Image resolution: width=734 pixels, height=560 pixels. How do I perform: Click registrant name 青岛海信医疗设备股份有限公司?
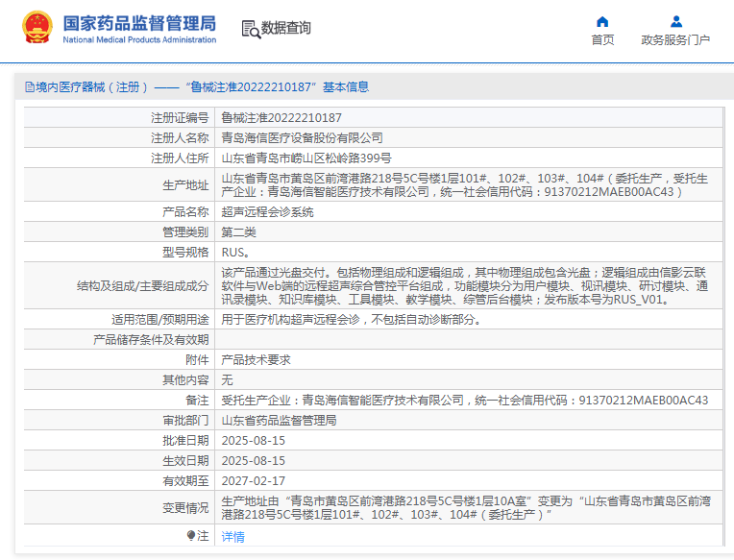pos(302,138)
